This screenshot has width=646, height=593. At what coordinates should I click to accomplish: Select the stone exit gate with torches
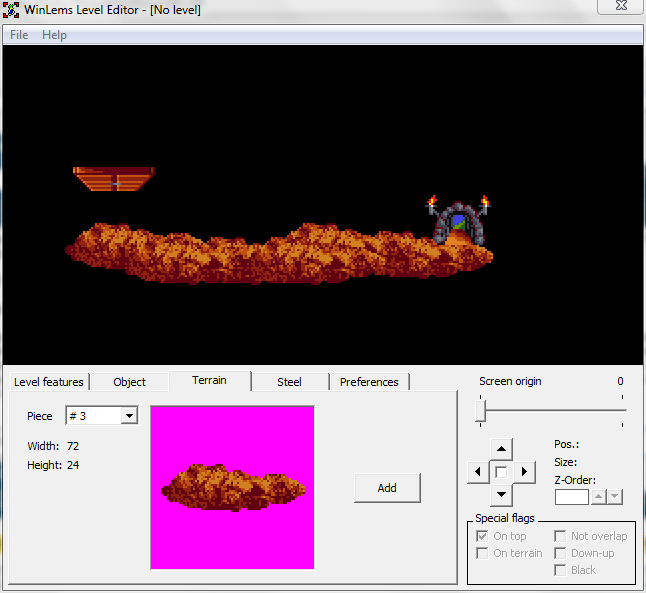pyautogui.click(x=458, y=220)
